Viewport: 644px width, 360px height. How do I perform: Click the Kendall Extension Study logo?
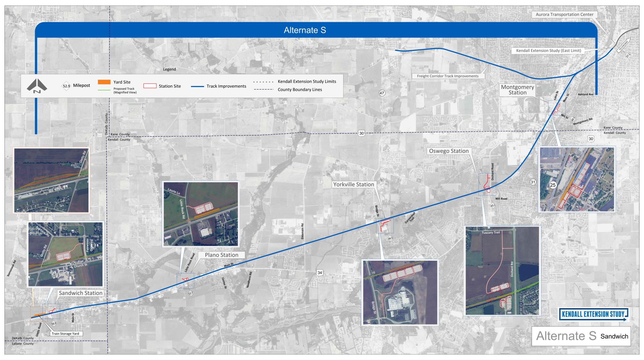tap(593, 314)
